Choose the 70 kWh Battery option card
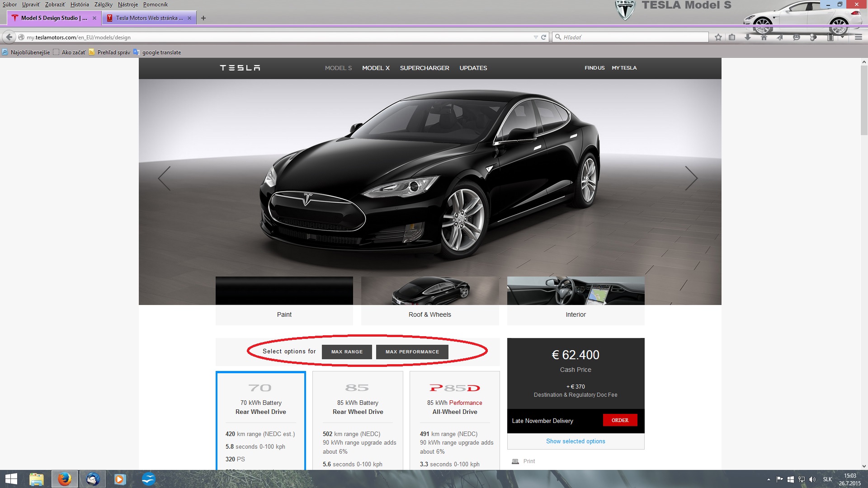 pos(261,421)
